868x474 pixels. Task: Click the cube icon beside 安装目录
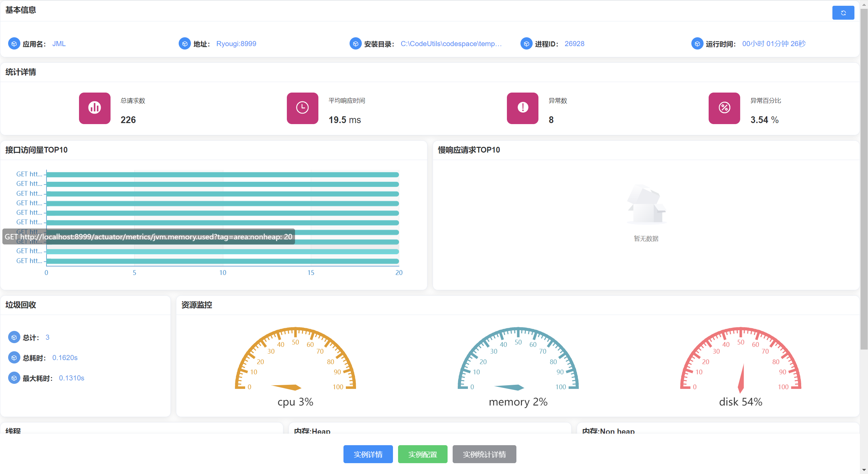coord(355,44)
